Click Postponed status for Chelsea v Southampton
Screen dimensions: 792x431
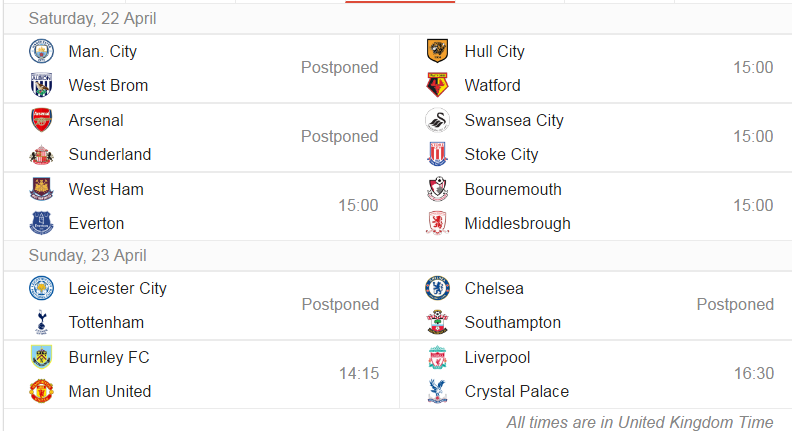[735, 304]
